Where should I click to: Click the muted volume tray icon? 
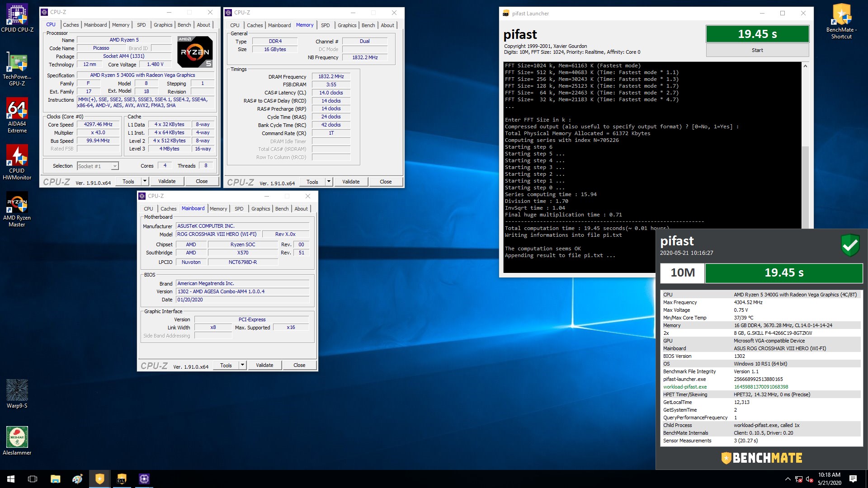point(810,479)
